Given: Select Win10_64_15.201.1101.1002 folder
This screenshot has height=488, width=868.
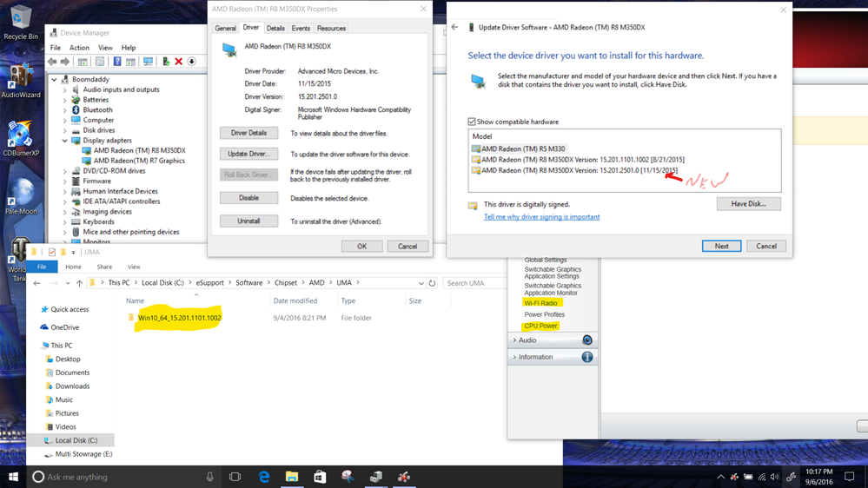Looking at the screenshot, I should point(179,318).
